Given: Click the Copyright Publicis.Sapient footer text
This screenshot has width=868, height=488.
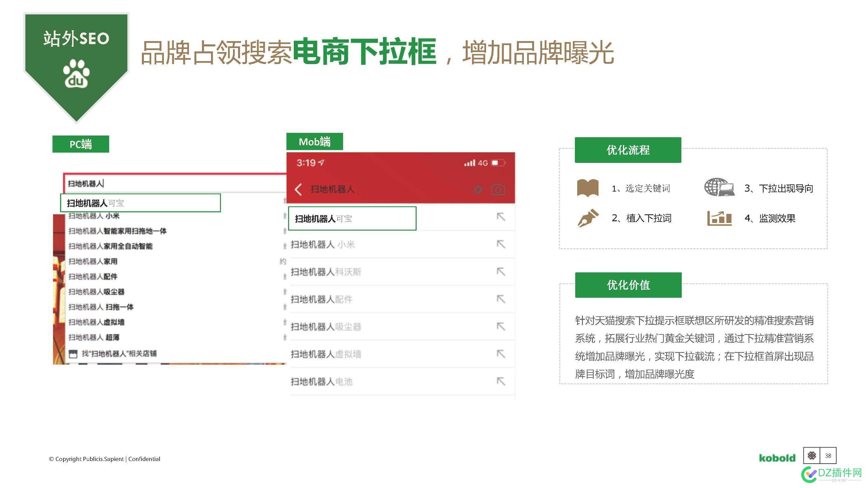Looking at the screenshot, I should click(104, 459).
